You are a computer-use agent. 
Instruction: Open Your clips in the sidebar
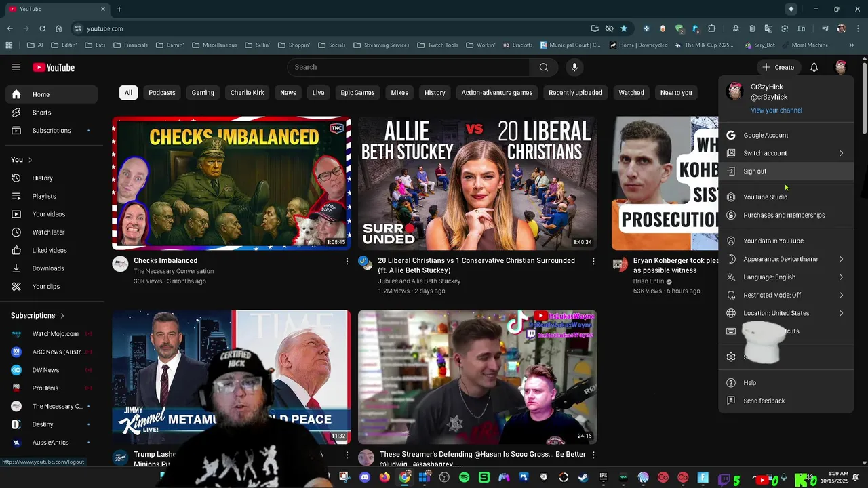pyautogui.click(x=52, y=286)
